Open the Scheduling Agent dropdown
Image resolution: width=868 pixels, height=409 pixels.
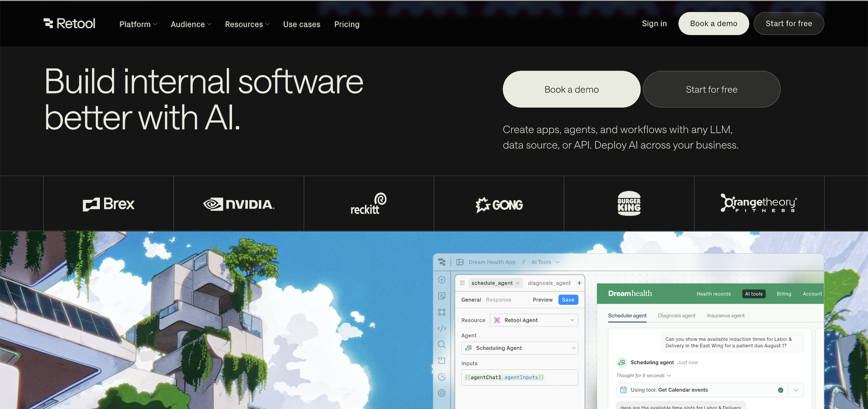[x=520, y=348]
